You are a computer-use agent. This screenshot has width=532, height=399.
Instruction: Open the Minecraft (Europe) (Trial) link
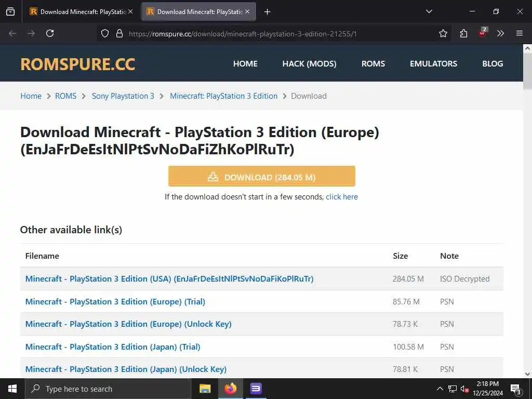coord(115,302)
